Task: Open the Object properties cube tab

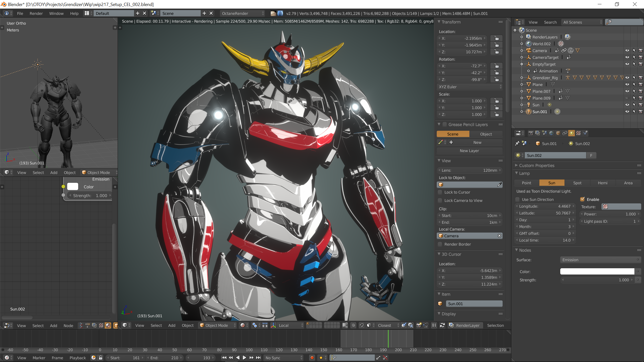Action: (558, 133)
